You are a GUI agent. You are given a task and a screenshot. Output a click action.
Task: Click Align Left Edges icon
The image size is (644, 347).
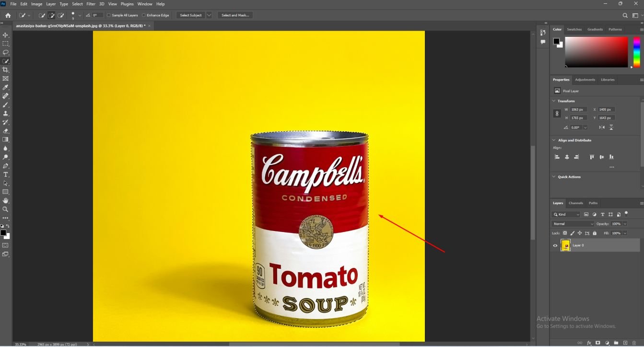[x=557, y=157]
